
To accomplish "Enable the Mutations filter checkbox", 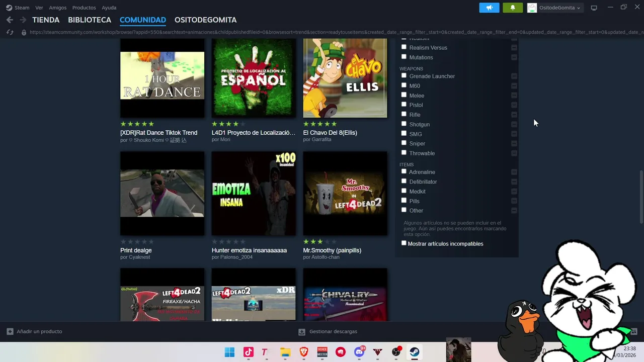I will click(404, 57).
